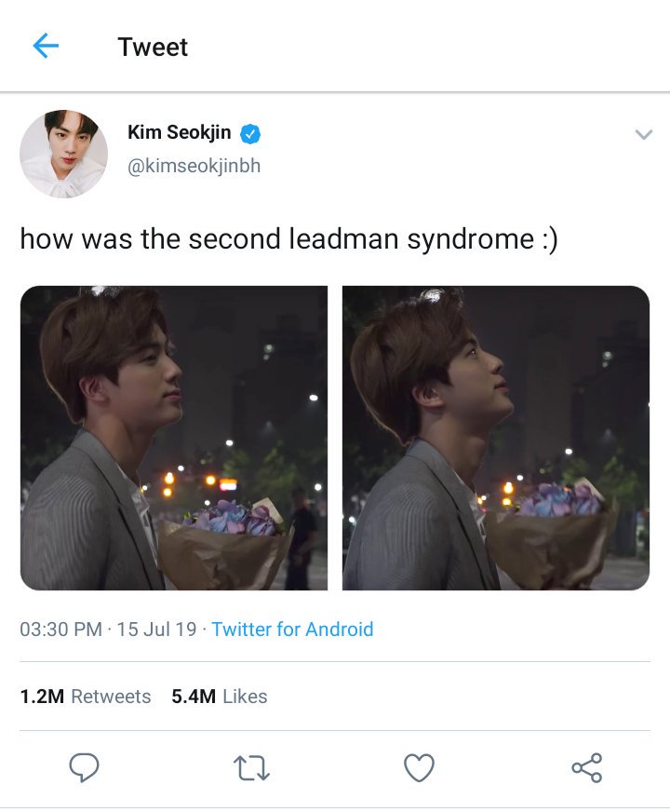The image size is (670, 812).
Task: Tap the back arrow icon
Action: 46,46
